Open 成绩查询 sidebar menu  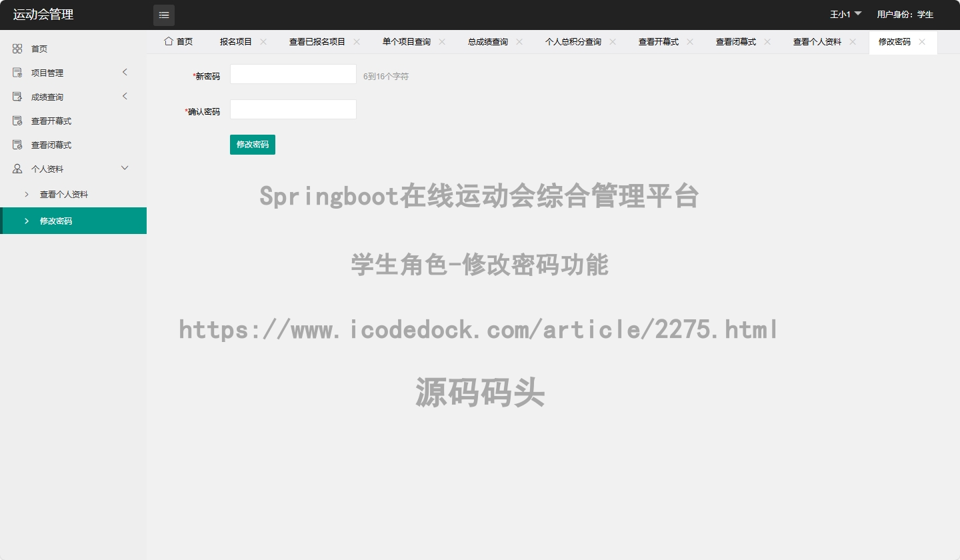pos(73,97)
